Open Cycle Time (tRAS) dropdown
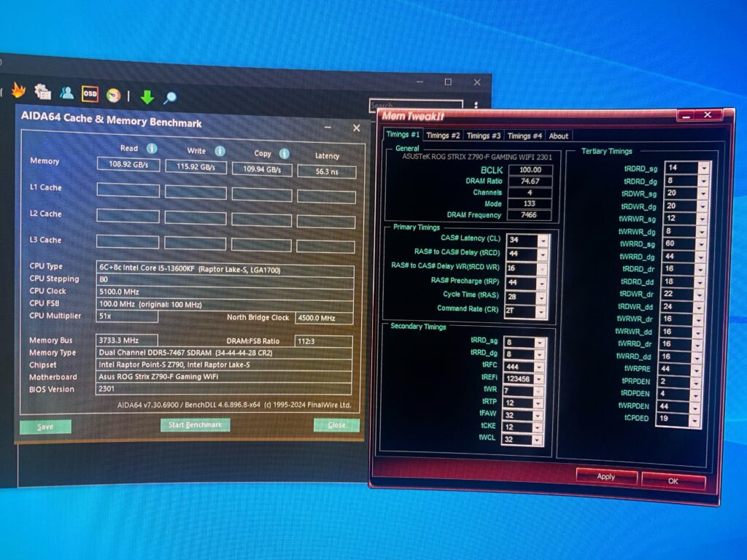Image resolution: width=747 pixels, height=560 pixels. click(541, 298)
